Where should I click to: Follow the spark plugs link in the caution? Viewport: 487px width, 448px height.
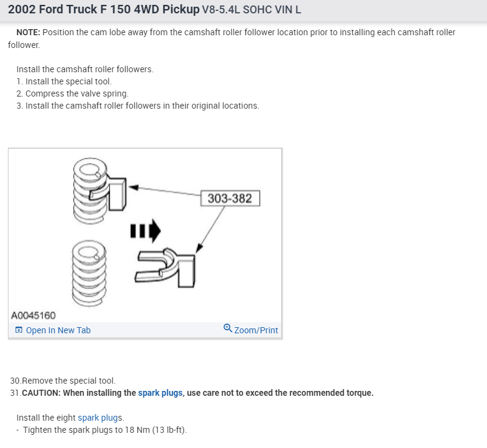(160, 393)
